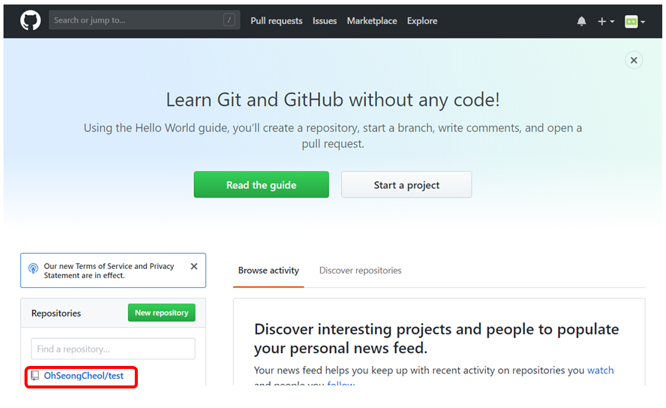This screenshot has width=666, height=408.
Task: Follow the 'watch' link in news feed text
Action: 600,370
